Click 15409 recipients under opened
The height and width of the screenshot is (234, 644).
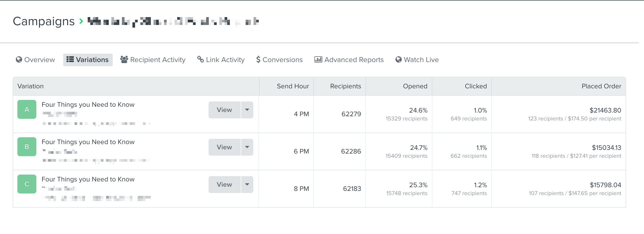pos(407,156)
